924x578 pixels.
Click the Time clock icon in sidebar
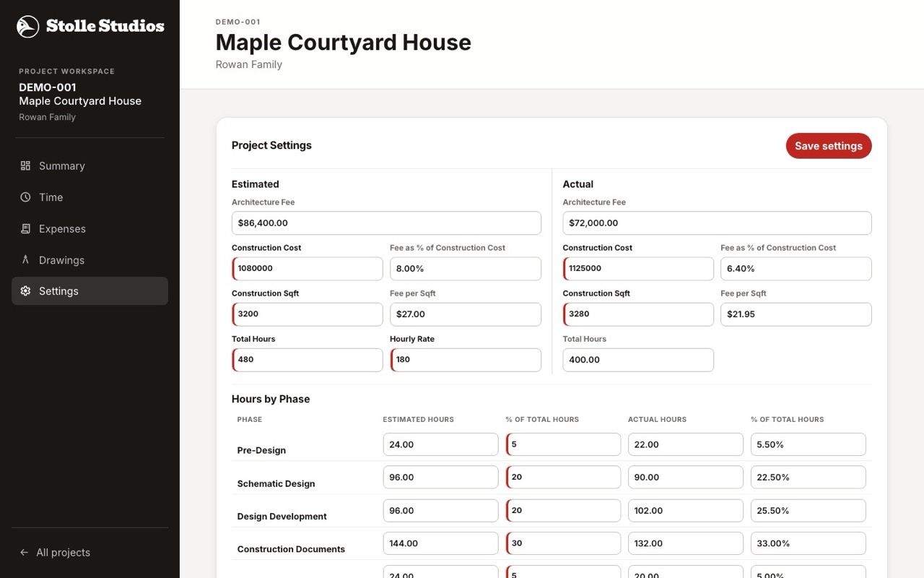point(25,197)
